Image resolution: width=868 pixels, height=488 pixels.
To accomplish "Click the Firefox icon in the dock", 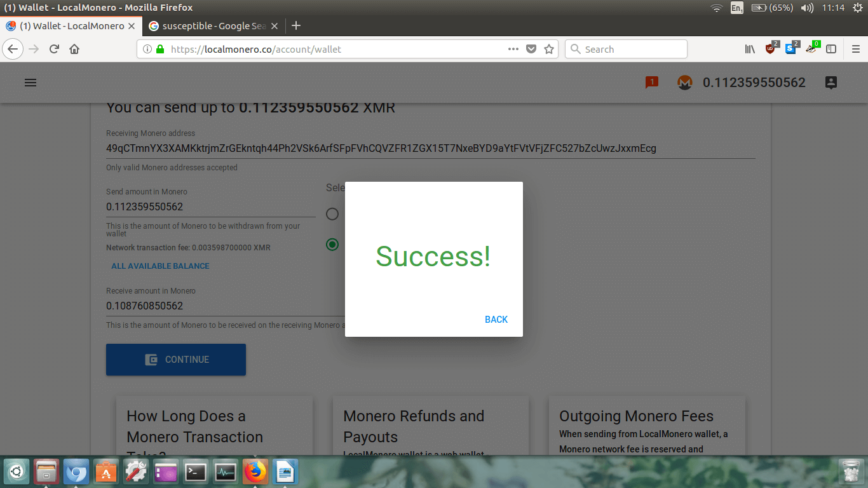I will coord(255,471).
